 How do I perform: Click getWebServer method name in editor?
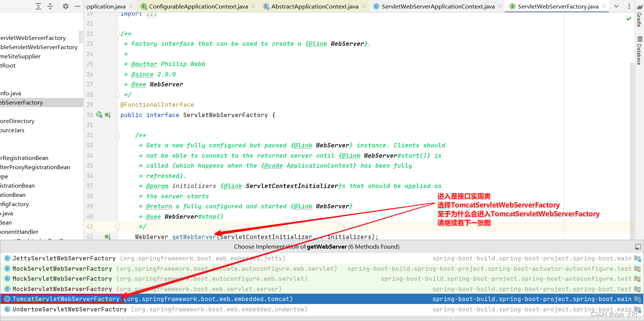point(194,237)
